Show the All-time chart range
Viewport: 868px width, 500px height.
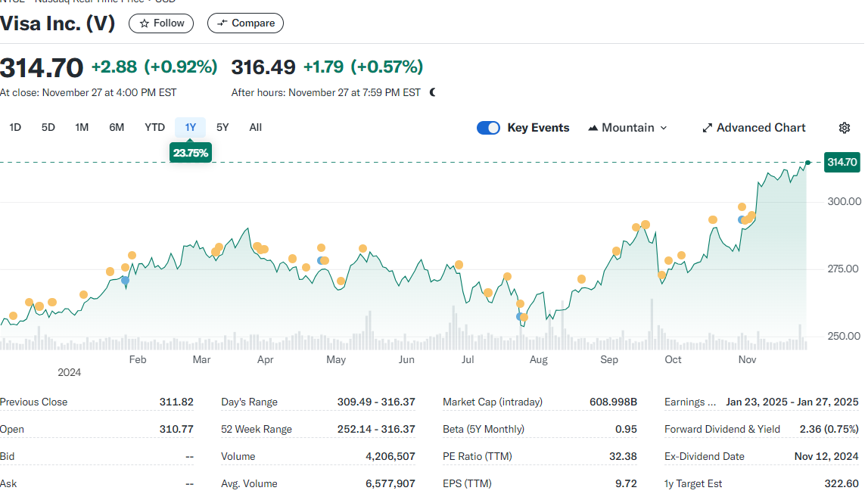pyautogui.click(x=255, y=127)
